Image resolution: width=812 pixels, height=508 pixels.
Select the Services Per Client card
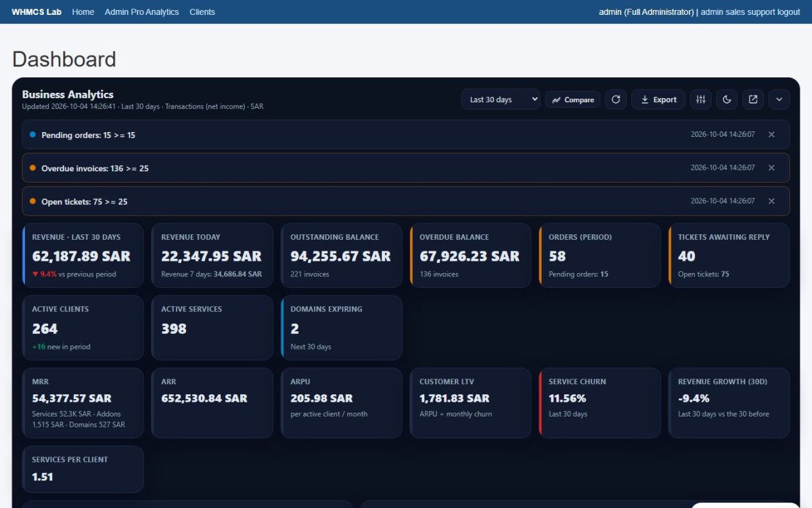83,469
